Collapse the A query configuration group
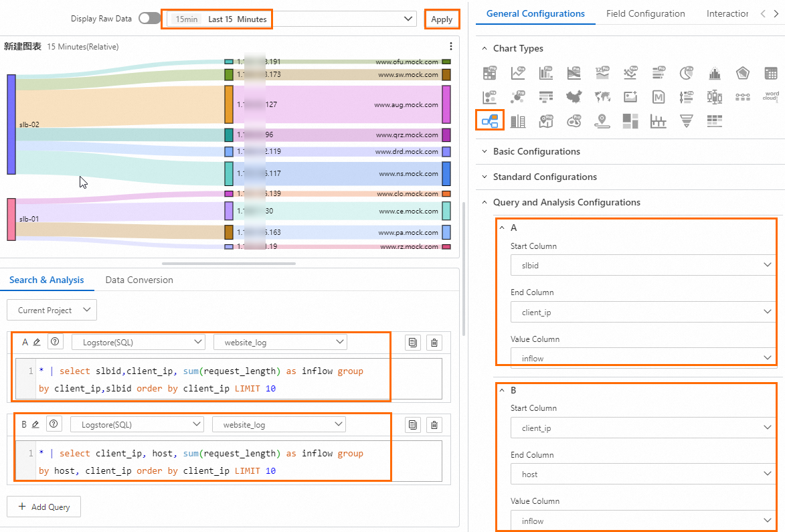 (x=502, y=228)
